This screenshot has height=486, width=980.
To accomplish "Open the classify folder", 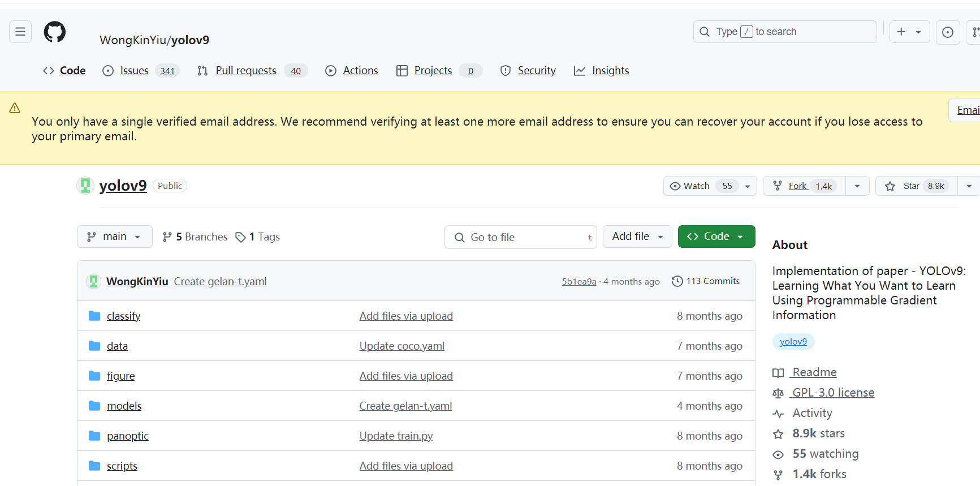I will pyautogui.click(x=124, y=316).
